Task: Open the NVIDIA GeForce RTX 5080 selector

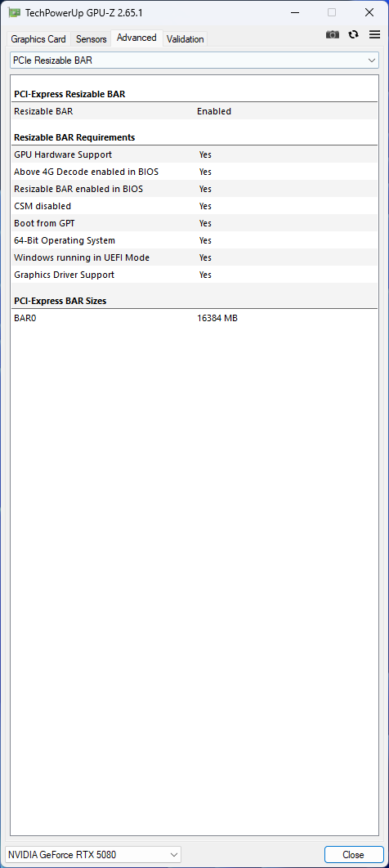Action: (x=93, y=854)
